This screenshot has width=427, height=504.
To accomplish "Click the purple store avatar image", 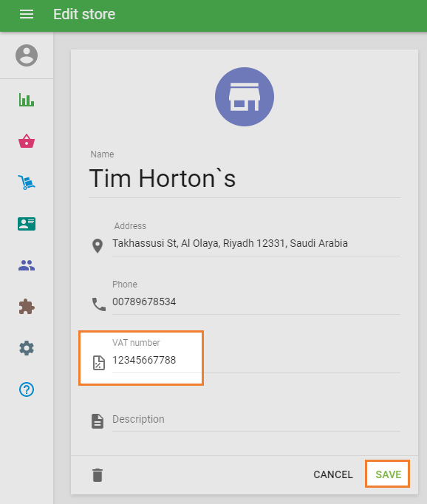I will tap(245, 97).
